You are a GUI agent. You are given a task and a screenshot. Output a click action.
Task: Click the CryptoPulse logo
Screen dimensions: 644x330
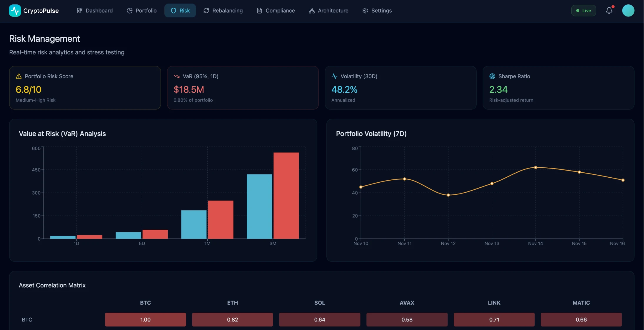tap(33, 10)
